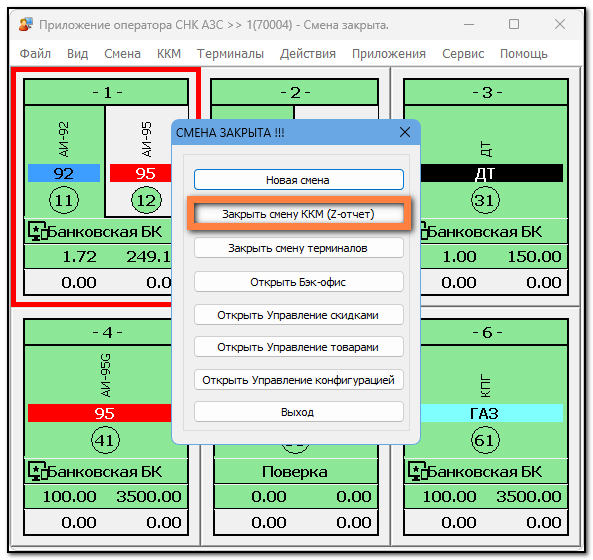
Task: Select pump header - 6 -
Action: pyautogui.click(x=494, y=332)
